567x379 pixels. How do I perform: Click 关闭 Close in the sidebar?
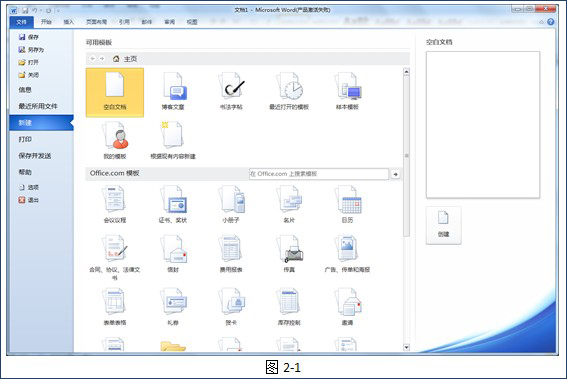(29, 75)
